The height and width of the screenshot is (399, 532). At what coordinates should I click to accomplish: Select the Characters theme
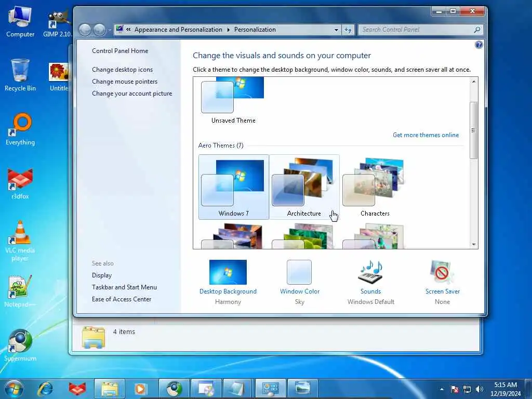pyautogui.click(x=375, y=187)
